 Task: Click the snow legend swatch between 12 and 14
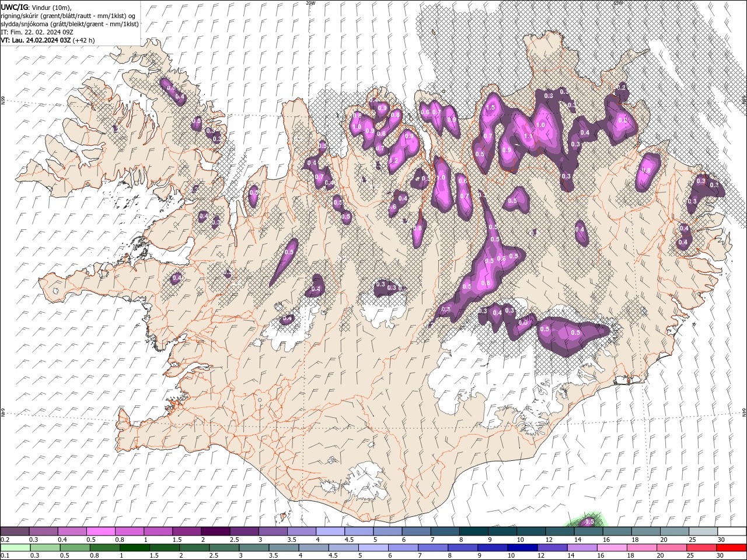(x=560, y=531)
